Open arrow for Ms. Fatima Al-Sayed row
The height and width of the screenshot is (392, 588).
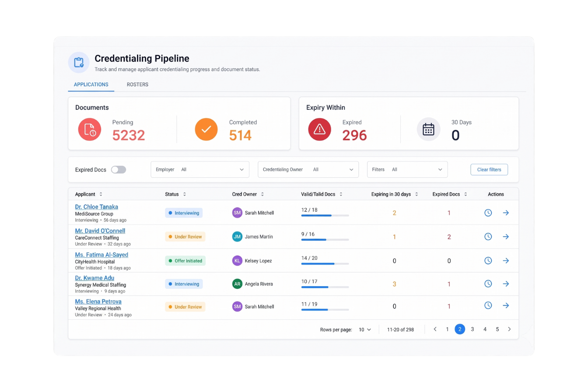(506, 261)
